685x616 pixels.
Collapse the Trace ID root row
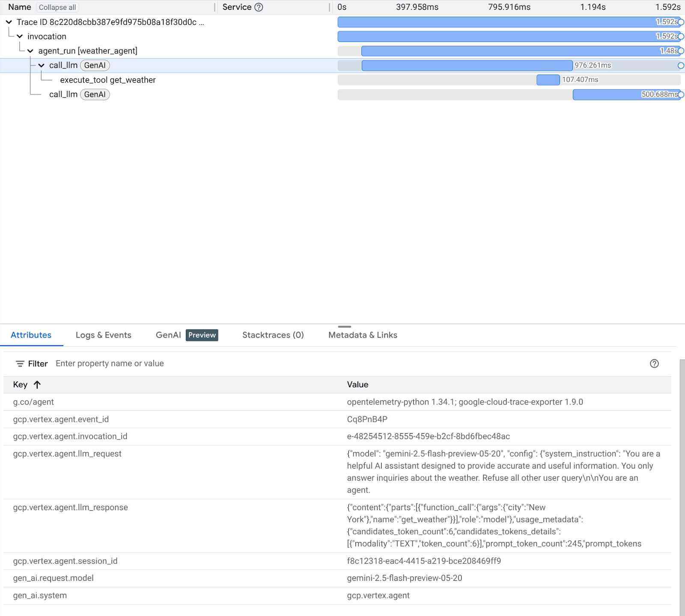click(9, 22)
